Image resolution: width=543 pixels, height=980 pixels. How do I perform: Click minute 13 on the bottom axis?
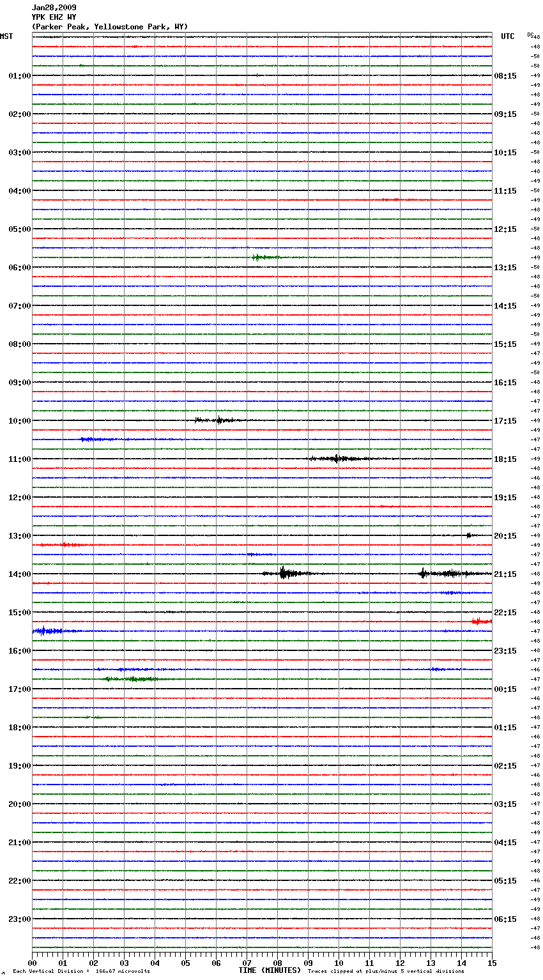point(431,963)
